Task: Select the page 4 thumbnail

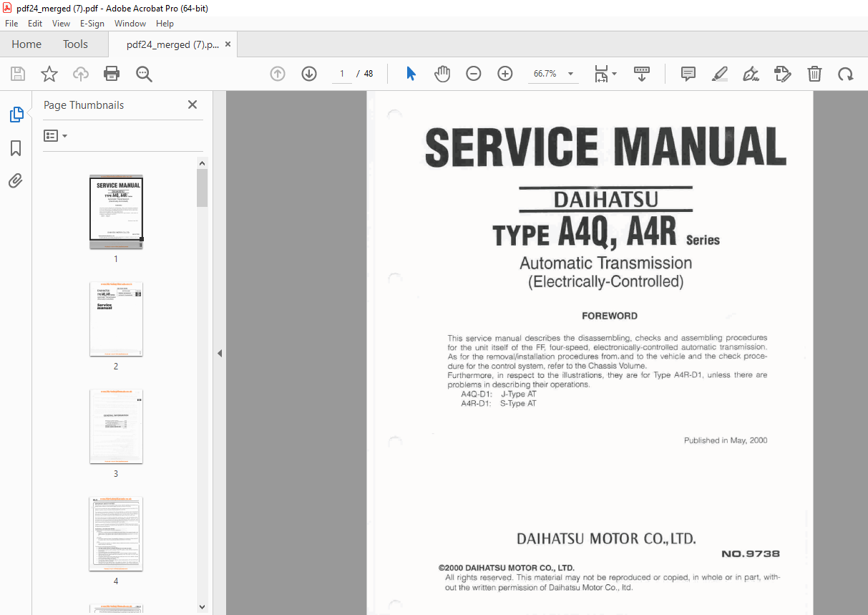Action: [116, 534]
